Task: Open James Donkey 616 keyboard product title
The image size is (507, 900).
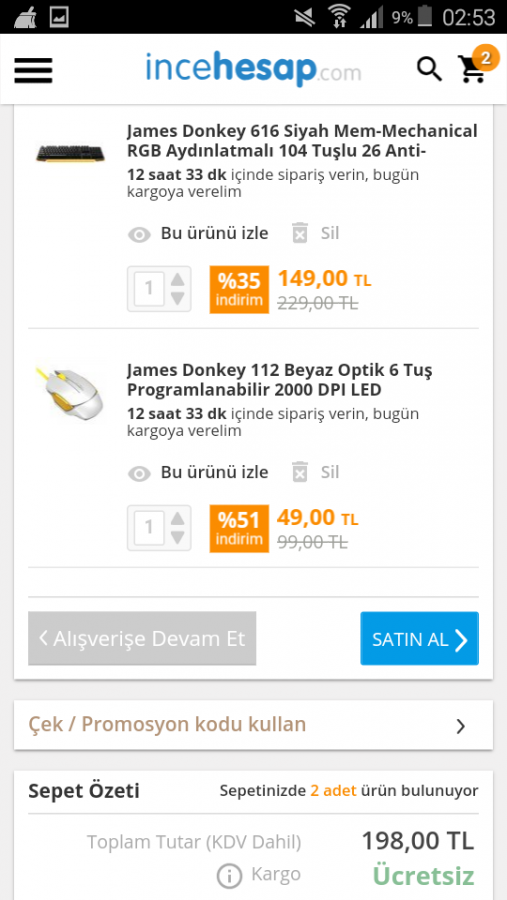Action: pos(302,141)
